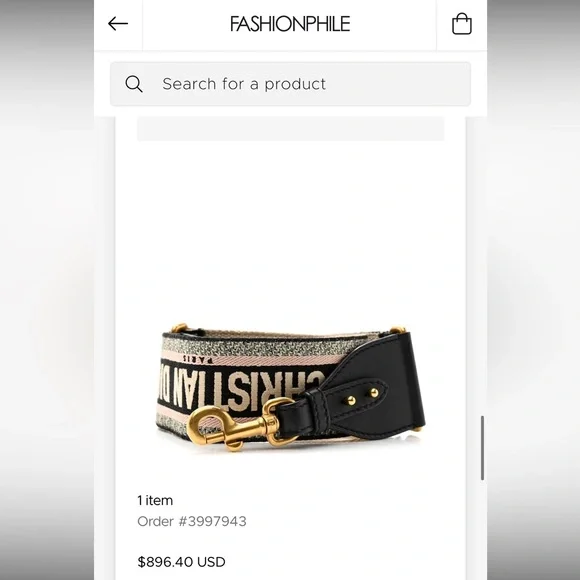Open the Christian Dior strap product image
The image size is (580, 580).
coord(290,387)
